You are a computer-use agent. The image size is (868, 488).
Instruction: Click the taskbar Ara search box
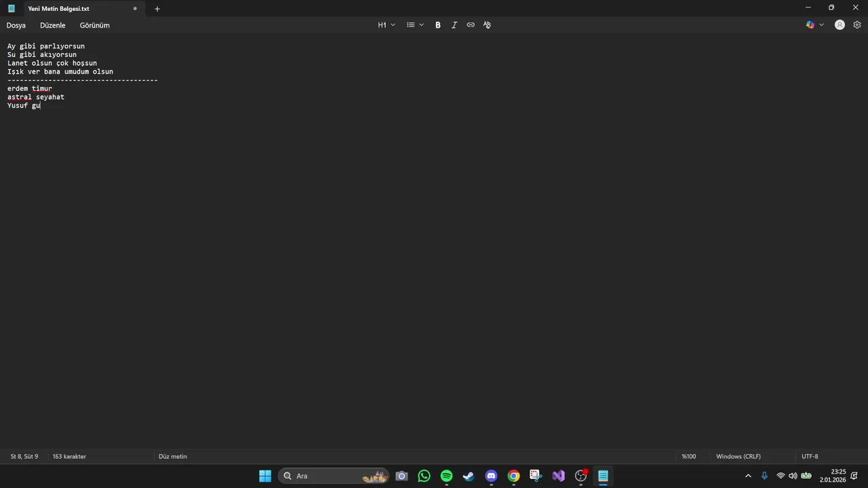[334, 476]
